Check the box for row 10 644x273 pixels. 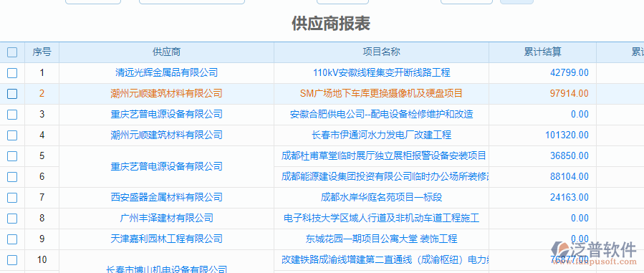click(x=12, y=260)
